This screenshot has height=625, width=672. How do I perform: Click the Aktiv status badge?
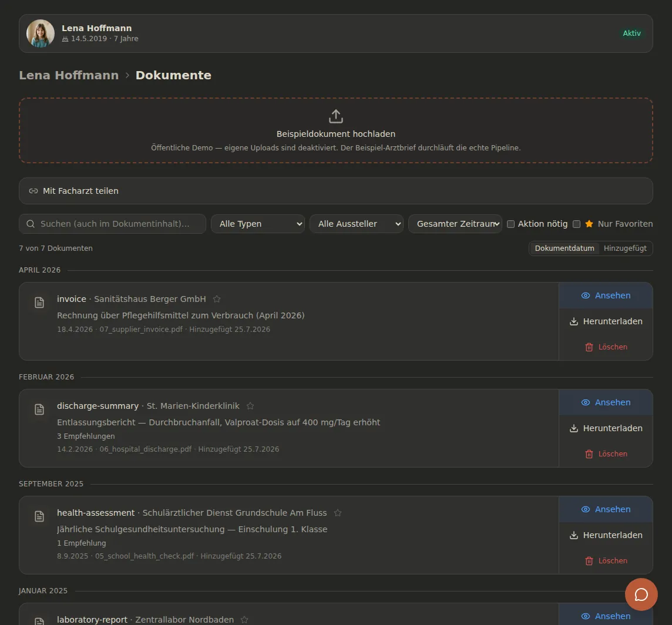631,33
